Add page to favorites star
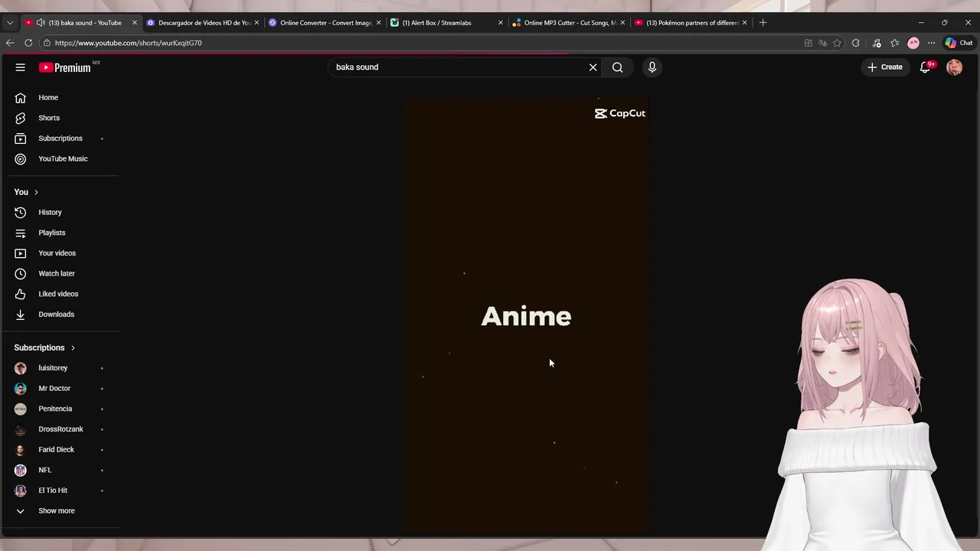980x551 pixels. (838, 43)
